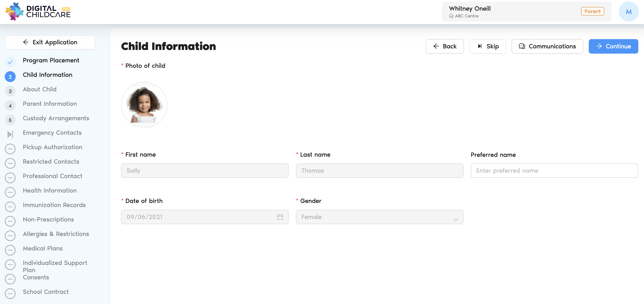Viewport: 644px width, 304px height.
Task: Click the step 5 Custody Arrangements circle
Action: pos(10,120)
